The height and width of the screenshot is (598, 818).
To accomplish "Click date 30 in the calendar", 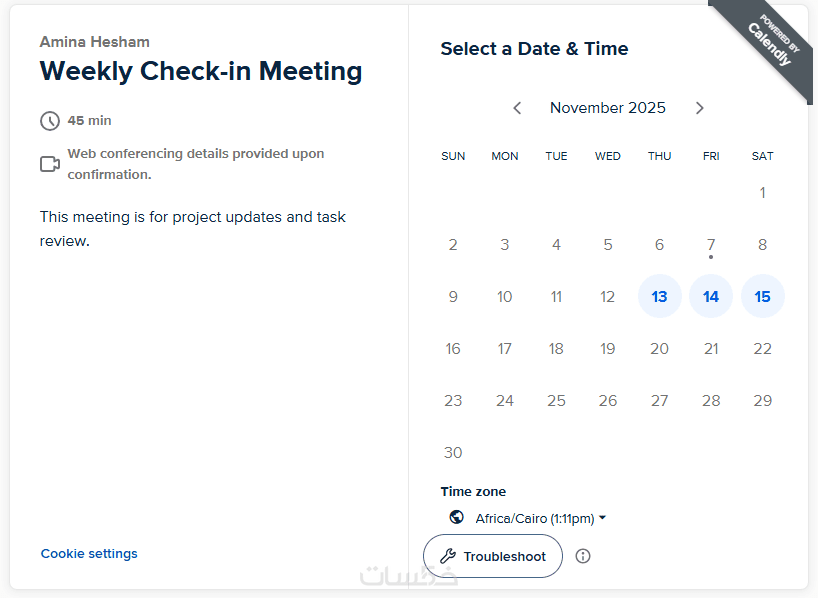I will pos(453,452).
